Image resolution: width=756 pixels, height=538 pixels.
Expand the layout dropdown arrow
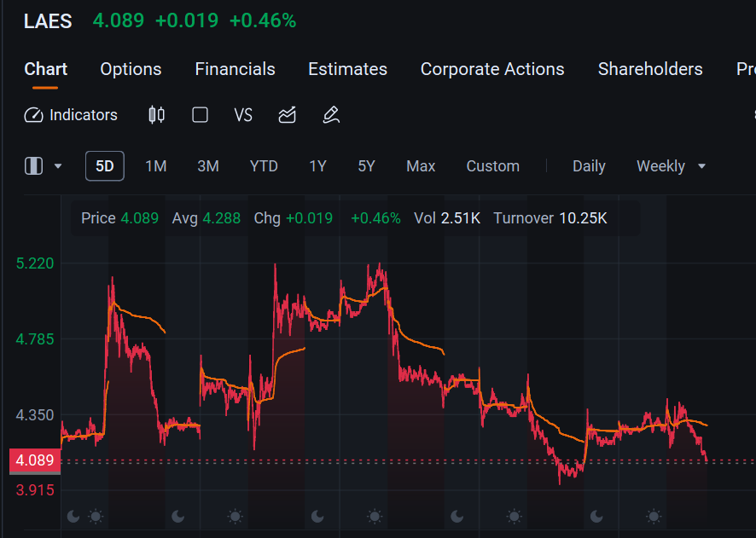(58, 166)
